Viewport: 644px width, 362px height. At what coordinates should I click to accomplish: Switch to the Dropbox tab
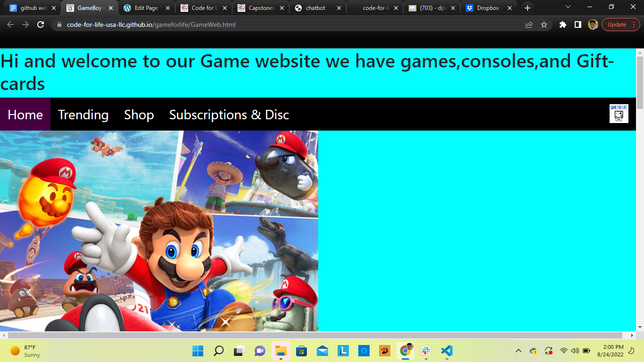pos(488,8)
